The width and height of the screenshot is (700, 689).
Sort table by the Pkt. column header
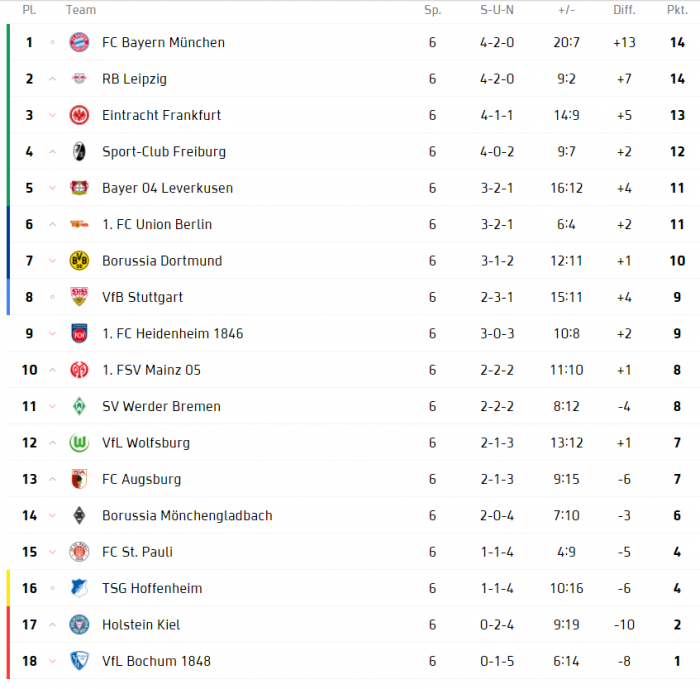point(677,10)
